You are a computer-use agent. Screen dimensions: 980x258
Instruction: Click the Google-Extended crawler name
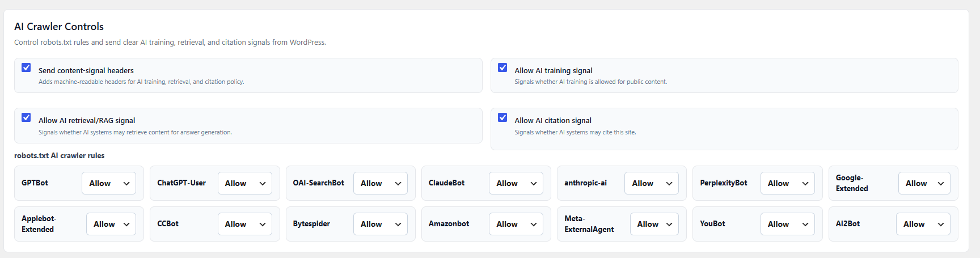point(852,183)
